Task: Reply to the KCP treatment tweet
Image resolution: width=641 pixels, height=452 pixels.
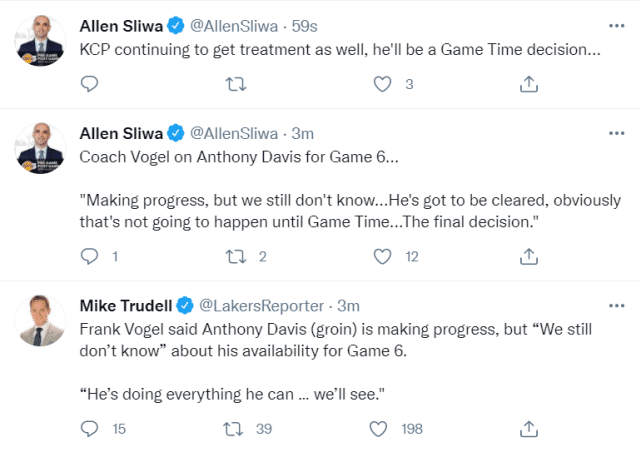Action: click(x=89, y=86)
